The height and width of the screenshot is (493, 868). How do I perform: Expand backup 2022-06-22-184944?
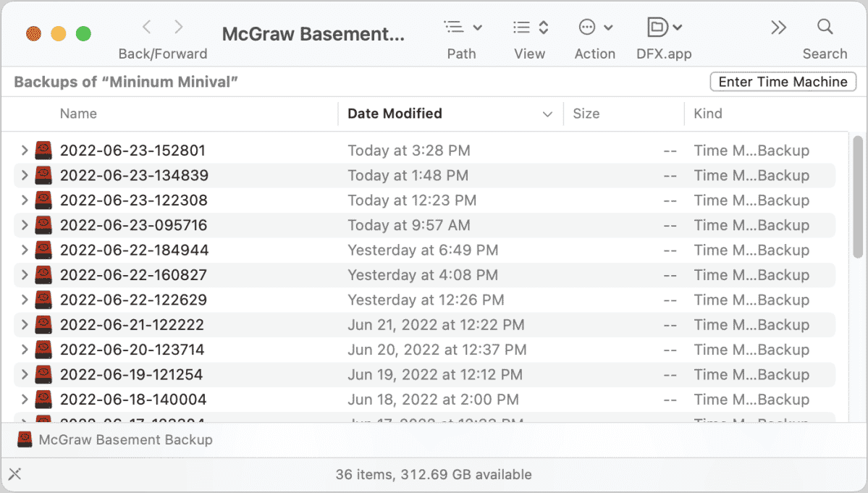click(25, 250)
